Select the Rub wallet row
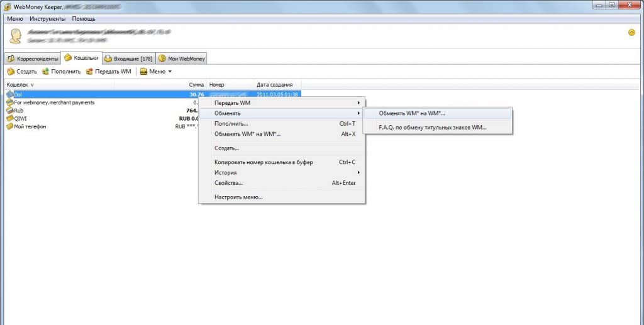 pos(102,111)
